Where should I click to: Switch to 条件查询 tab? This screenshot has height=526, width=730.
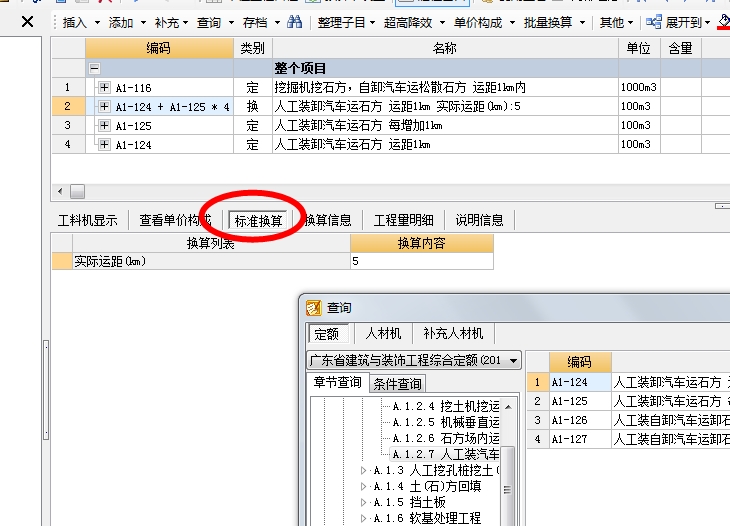397,384
